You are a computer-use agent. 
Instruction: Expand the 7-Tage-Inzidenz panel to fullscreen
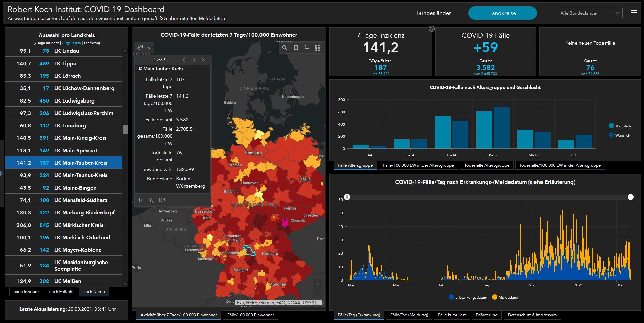[432, 29]
